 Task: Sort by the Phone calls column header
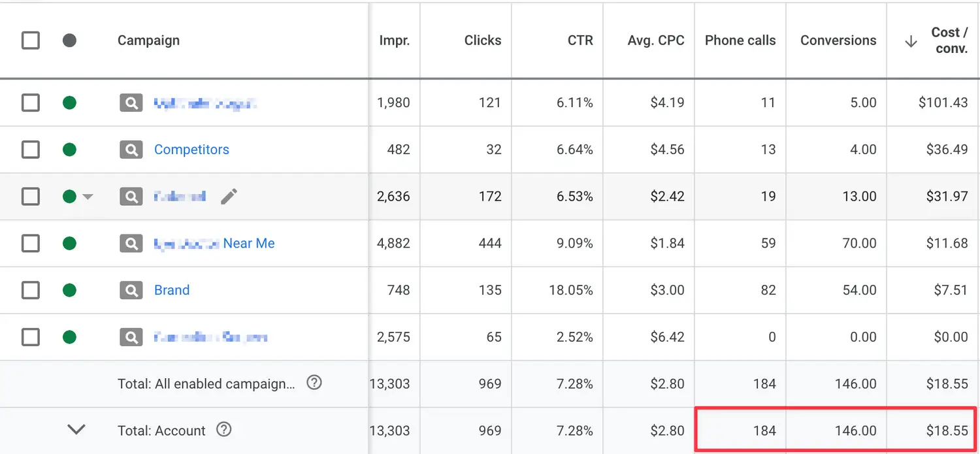point(740,41)
